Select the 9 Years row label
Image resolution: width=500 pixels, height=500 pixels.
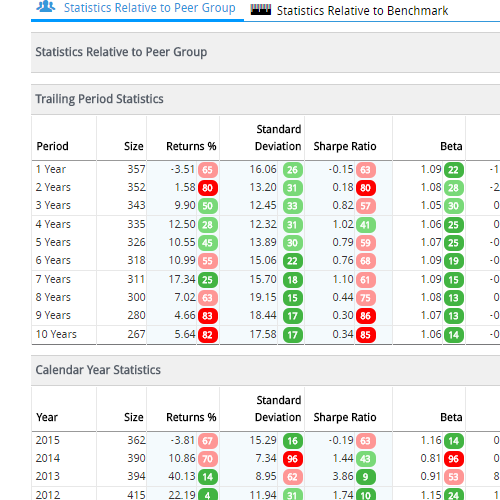53,315
